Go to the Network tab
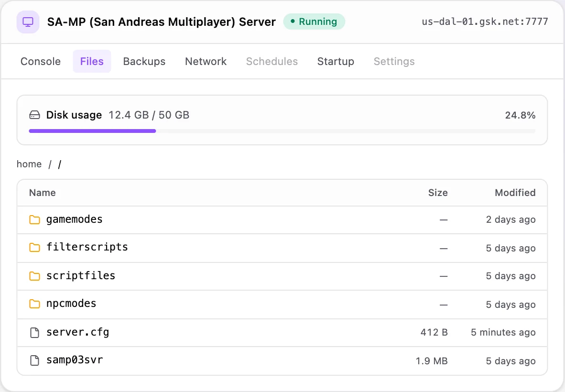The height and width of the screenshot is (392, 565). [x=206, y=61]
